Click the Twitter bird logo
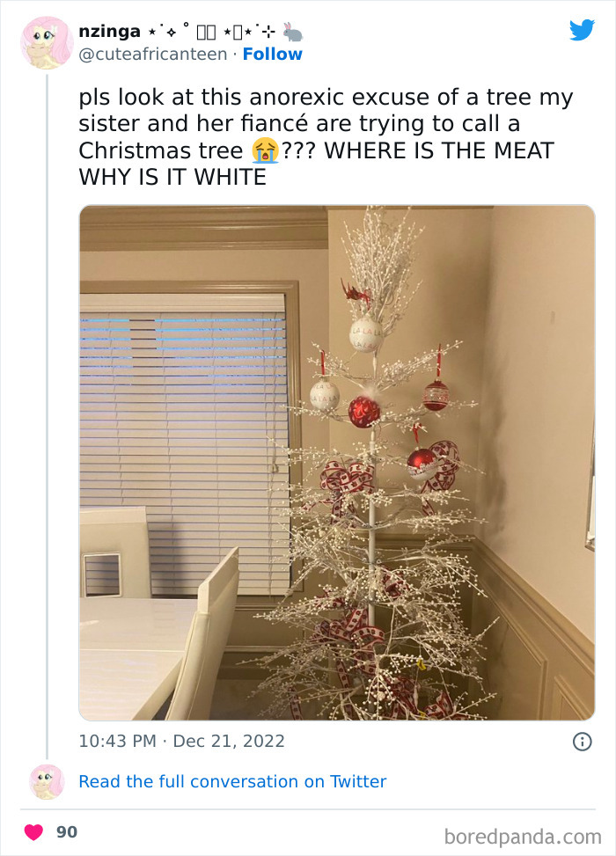 point(582,31)
